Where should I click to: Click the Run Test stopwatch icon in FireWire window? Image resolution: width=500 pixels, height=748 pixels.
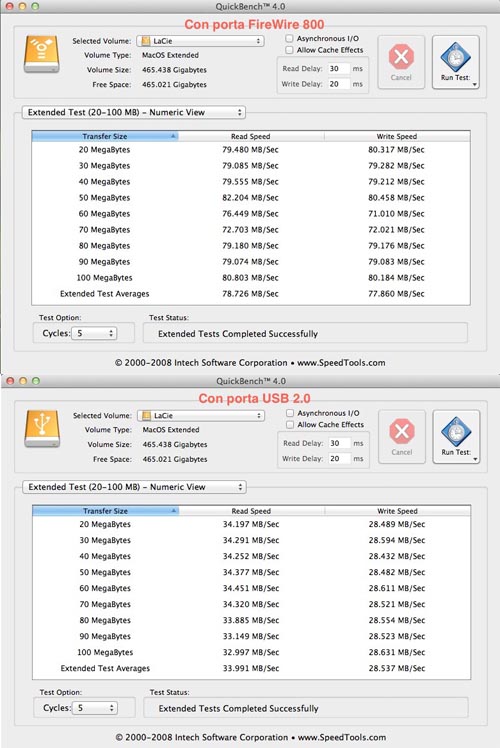tap(455, 56)
